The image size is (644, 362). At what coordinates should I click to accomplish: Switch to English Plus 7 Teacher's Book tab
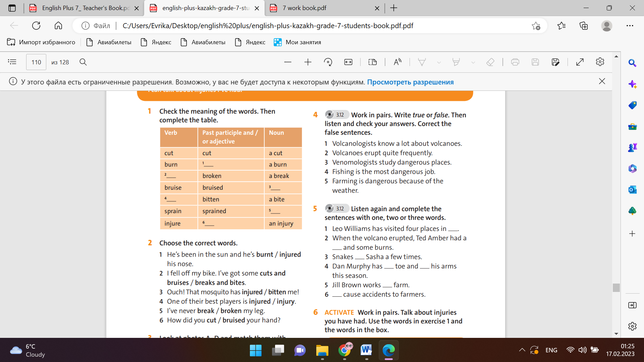coord(86,8)
